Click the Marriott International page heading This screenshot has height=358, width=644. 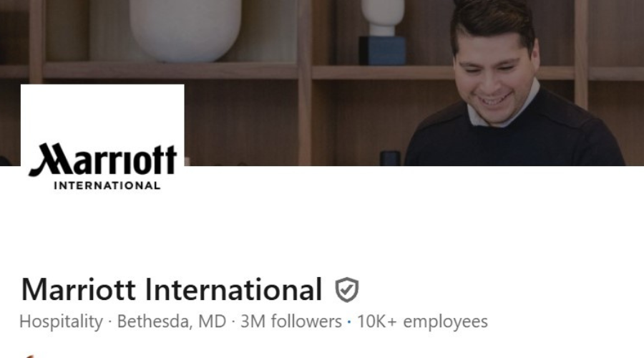point(172,290)
